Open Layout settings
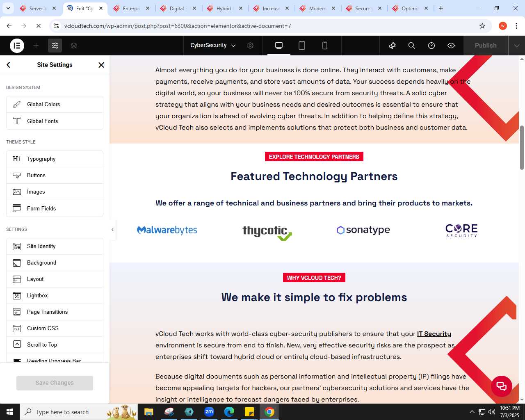The width and height of the screenshot is (525, 420). point(55,279)
